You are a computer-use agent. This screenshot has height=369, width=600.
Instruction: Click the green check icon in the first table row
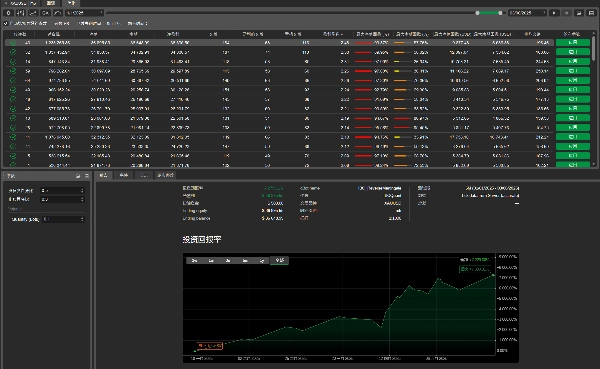[x=13, y=43]
